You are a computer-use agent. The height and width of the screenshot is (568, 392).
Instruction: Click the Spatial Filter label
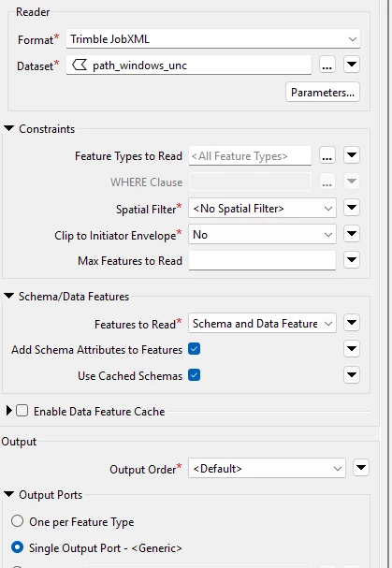[146, 209]
